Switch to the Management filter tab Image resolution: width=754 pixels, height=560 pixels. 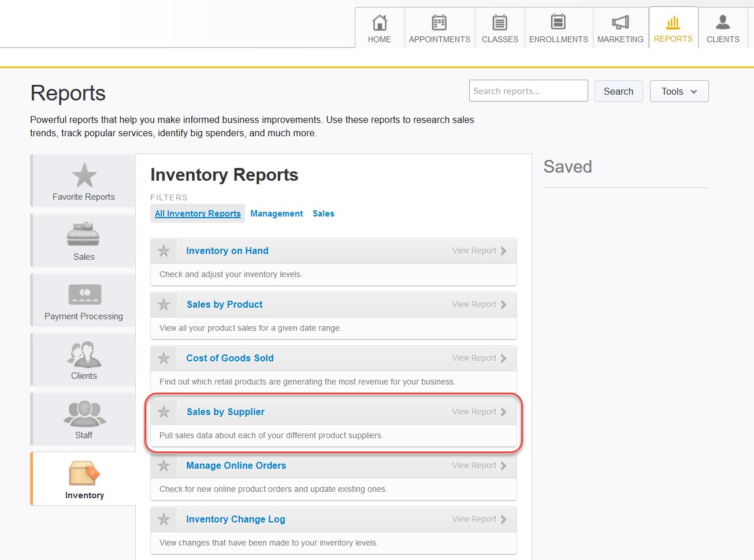coord(276,214)
